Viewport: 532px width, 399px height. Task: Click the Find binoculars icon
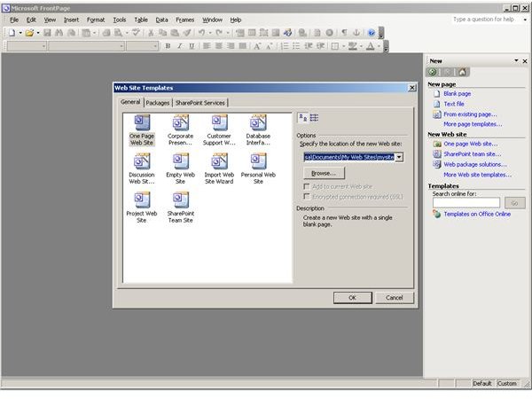(x=59, y=33)
